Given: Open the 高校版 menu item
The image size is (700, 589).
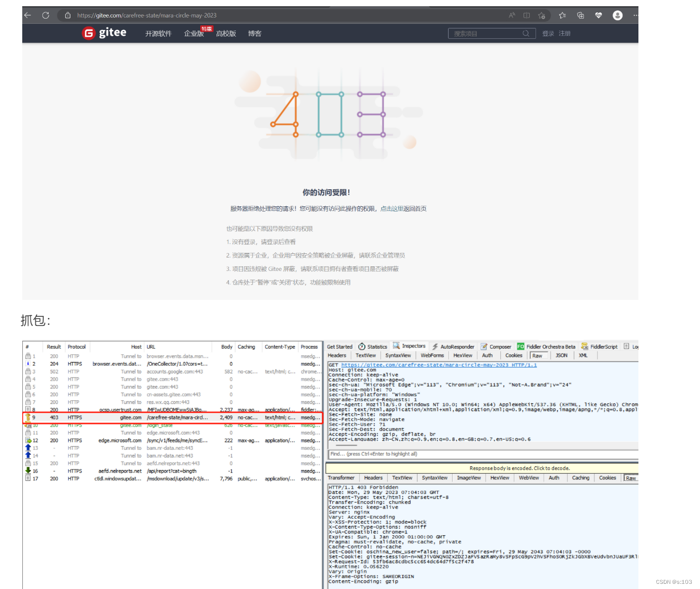Looking at the screenshot, I should click(x=226, y=34).
